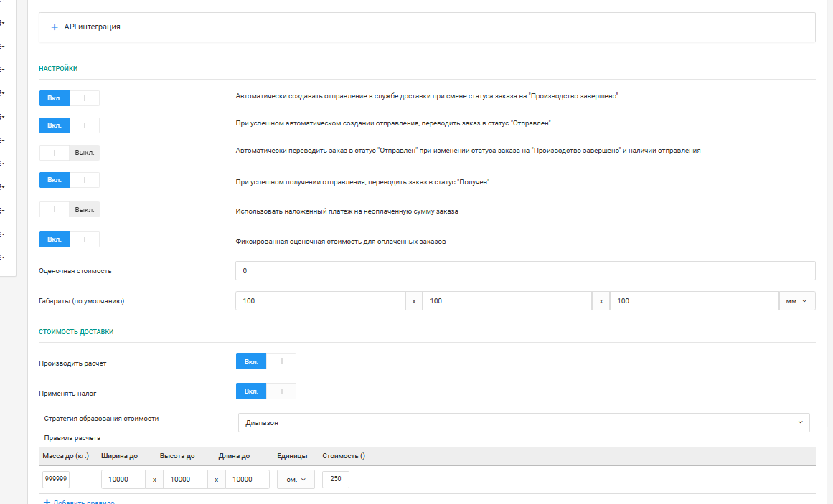Toggle automatic shipment creation on "Производство завершено"
The width and height of the screenshot is (833, 504).
click(x=69, y=98)
